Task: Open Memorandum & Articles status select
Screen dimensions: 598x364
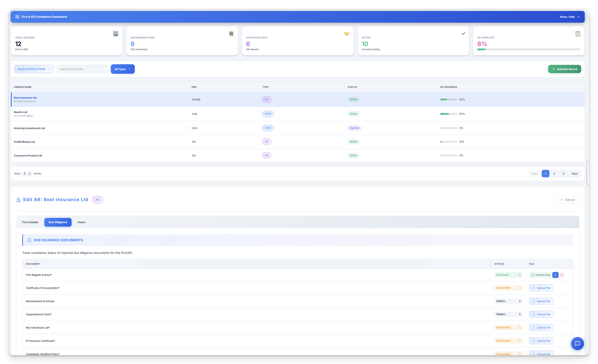Action: (508, 301)
